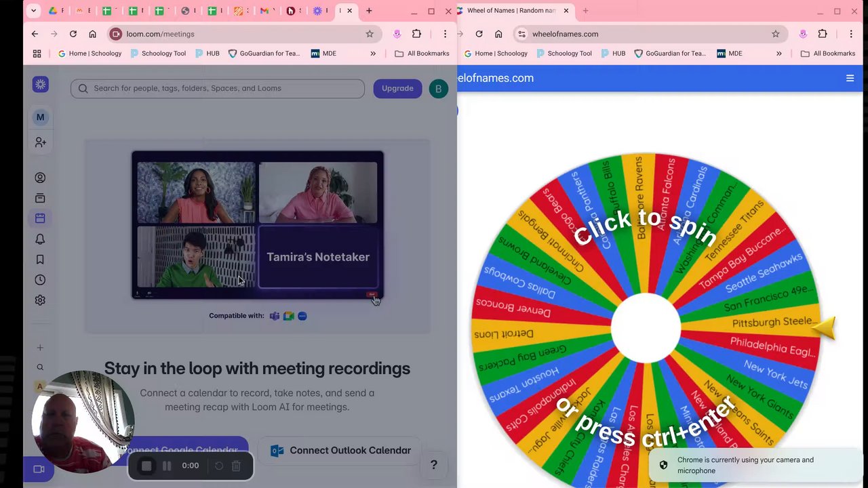Click the small magnifier icon in Loom sidebar

40,367
